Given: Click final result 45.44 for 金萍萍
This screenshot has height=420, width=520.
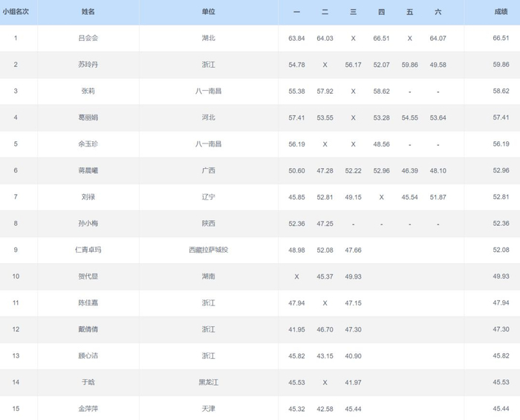Looking at the screenshot, I should pyautogui.click(x=501, y=409).
